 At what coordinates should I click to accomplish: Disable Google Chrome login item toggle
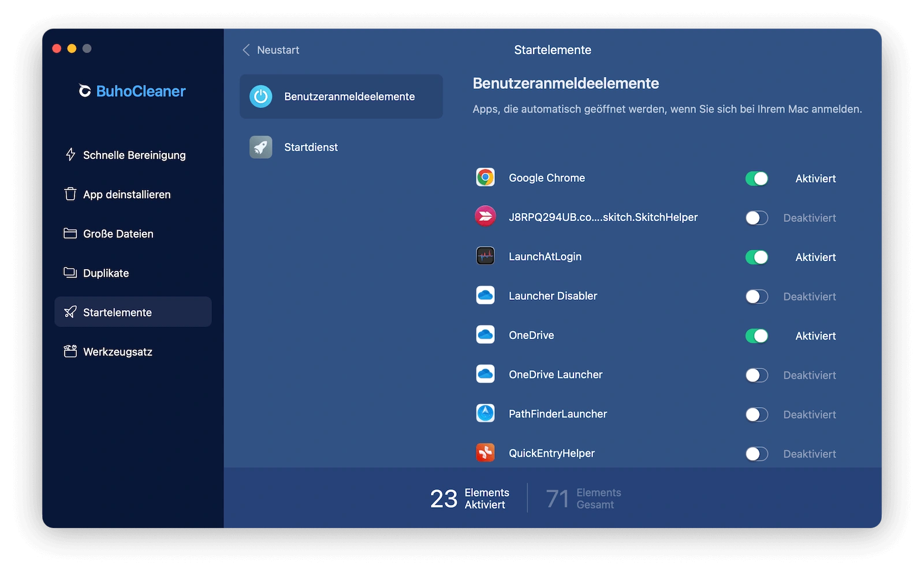coord(757,178)
